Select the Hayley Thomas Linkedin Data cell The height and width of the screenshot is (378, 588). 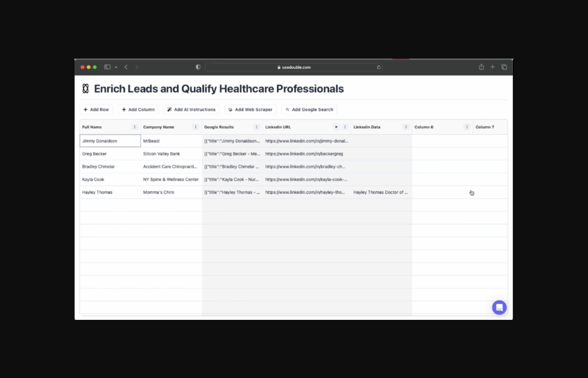(x=380, y=192)
